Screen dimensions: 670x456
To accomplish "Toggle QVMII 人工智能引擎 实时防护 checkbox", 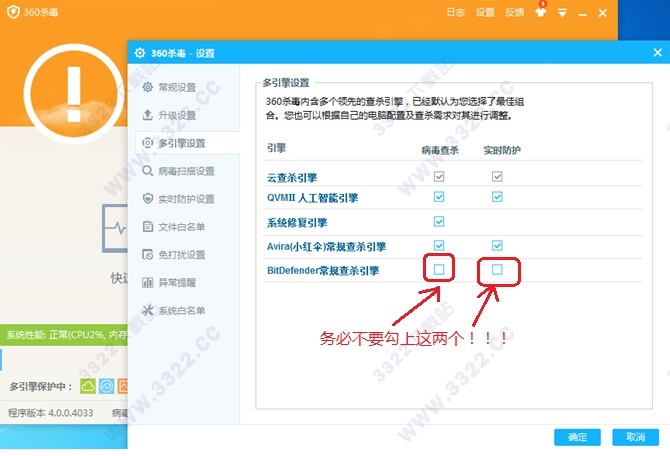I will (497, 197).
